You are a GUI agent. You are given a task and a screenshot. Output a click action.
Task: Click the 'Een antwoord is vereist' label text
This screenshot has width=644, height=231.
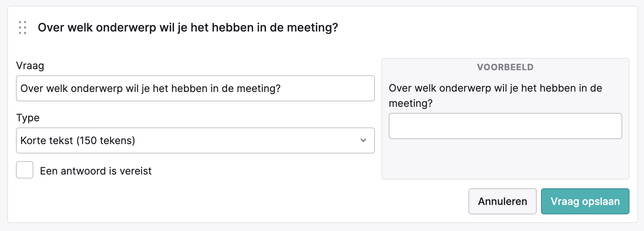click(x=96, y=171)
